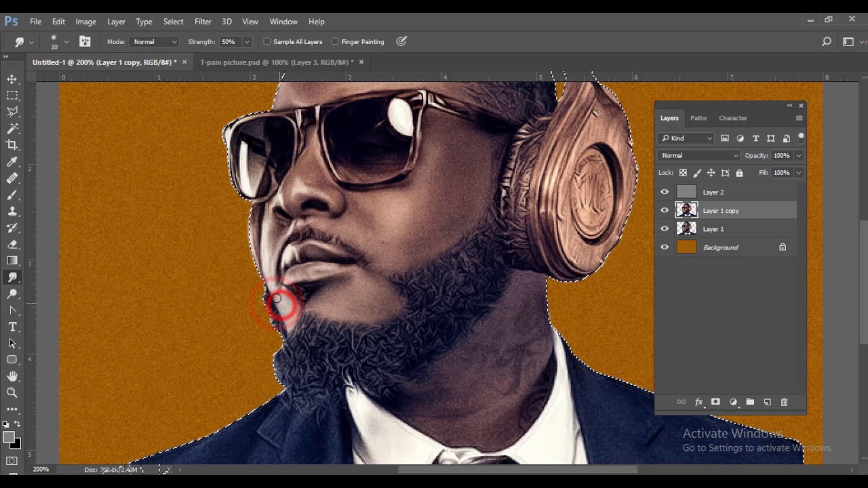Open the Opacity dropdown arrow

click(799, 155)
